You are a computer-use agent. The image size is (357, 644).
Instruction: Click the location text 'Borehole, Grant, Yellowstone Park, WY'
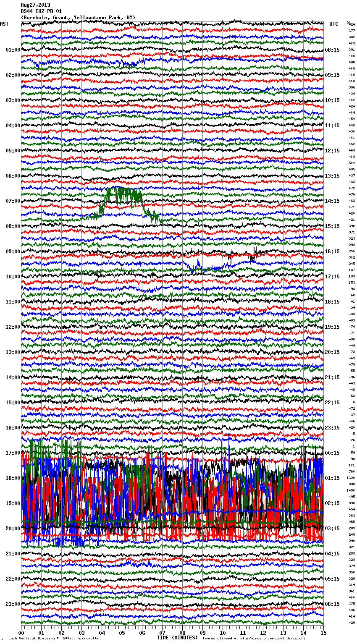coord(78,18)
